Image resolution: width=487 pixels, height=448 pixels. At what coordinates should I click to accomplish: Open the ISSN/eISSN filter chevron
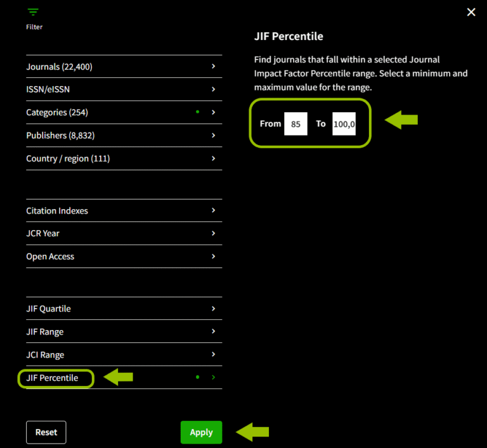coord(213,89)
